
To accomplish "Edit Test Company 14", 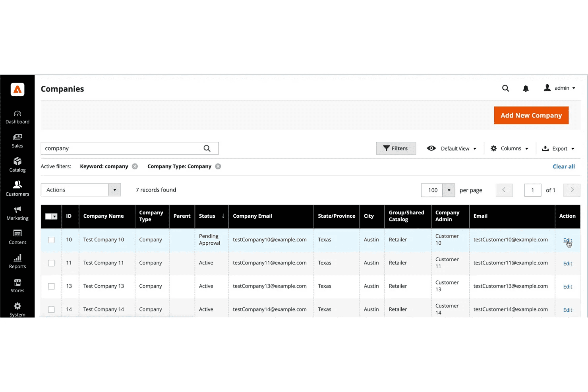I will pos(568,310).
